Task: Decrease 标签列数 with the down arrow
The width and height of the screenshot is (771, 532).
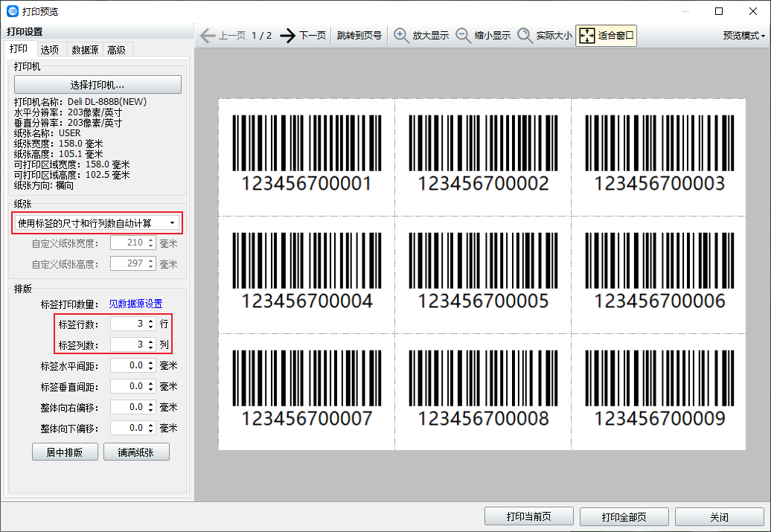Action: pyautogui.click(x=150, y=347)
